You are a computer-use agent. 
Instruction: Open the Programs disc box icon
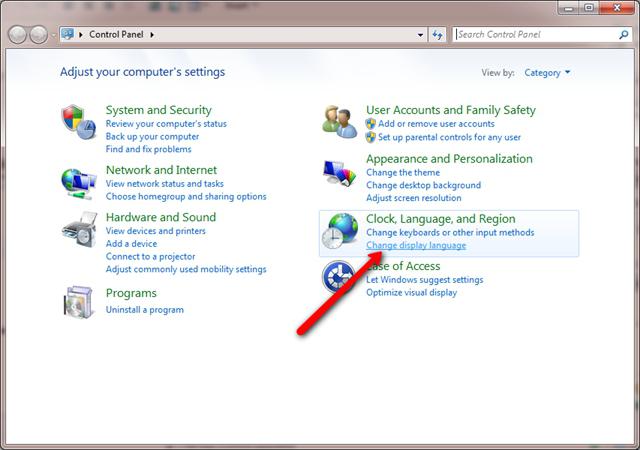coord(78,302)
